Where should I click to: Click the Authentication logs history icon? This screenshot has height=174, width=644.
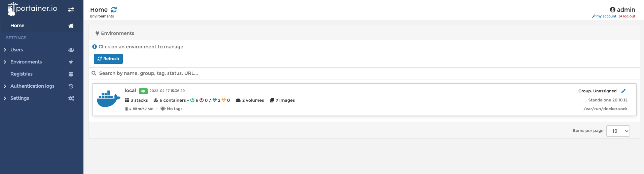(71, 86)
